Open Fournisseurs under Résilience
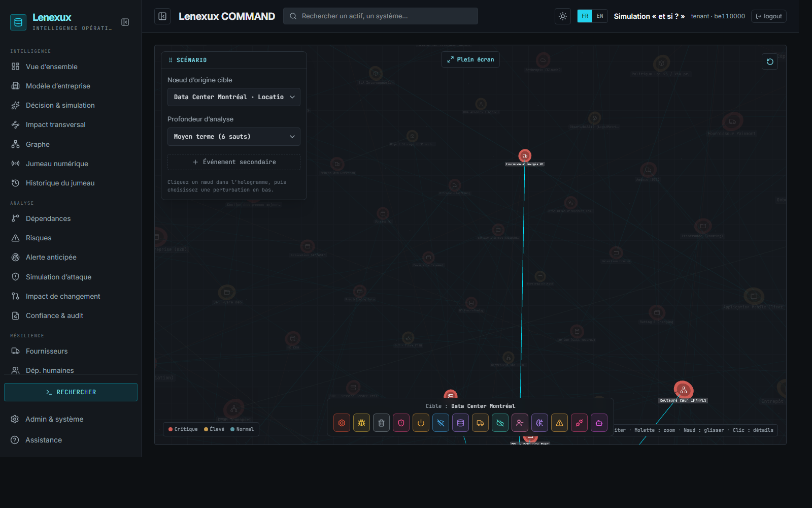Viewport: 812px width, 508px height. click(x=71, y=351)
